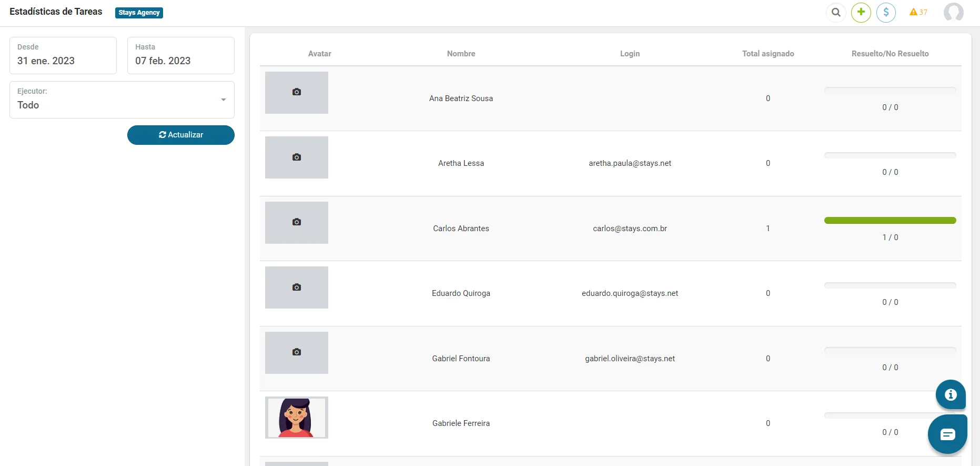Open the user profile avatar menu
Image resolution: width=980 pixels, height=466 pixels.
[x=954, y=12]
